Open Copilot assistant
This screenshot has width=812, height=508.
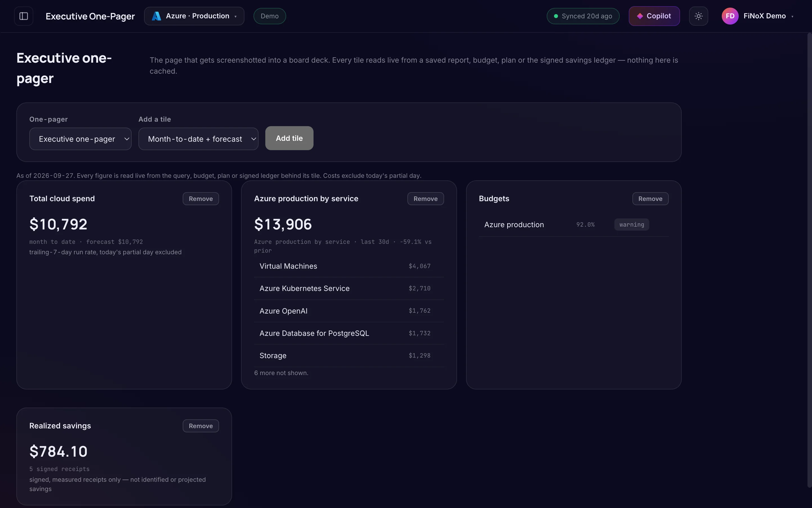pos(654,16)
